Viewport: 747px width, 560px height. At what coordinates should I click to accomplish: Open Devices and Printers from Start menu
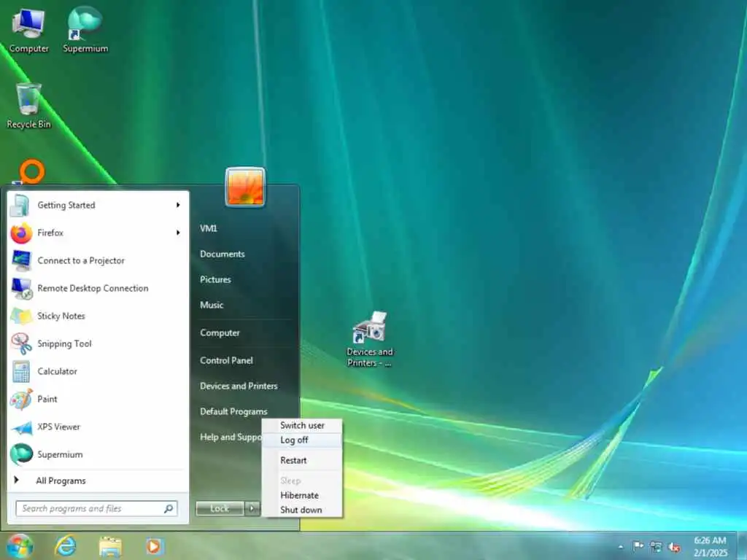pos(239,386)
